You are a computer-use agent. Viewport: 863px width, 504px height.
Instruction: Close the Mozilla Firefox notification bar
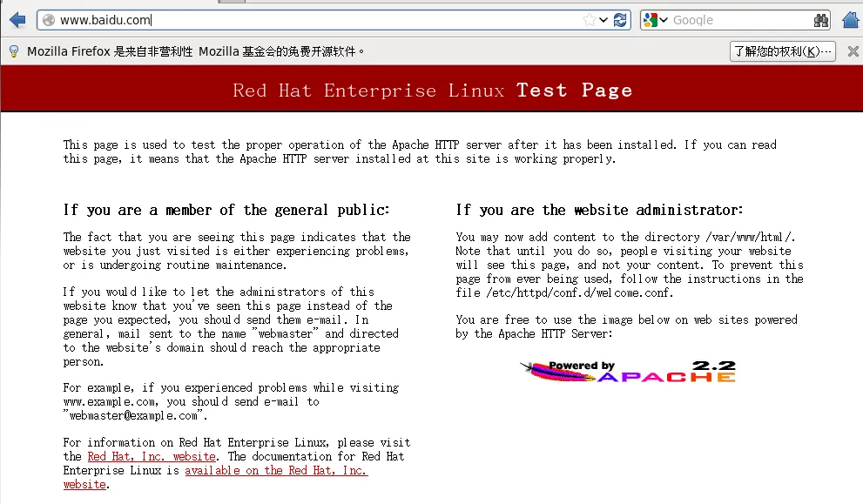tap(853, 51)
